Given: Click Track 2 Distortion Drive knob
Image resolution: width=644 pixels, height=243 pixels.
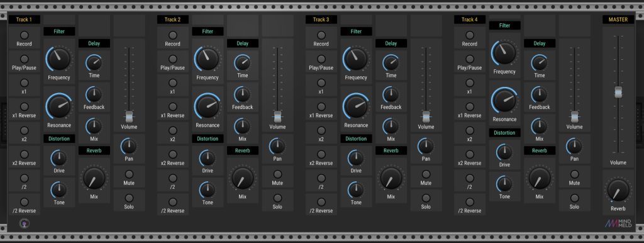Looking at the screenshot, I should (x=208, y=158).
